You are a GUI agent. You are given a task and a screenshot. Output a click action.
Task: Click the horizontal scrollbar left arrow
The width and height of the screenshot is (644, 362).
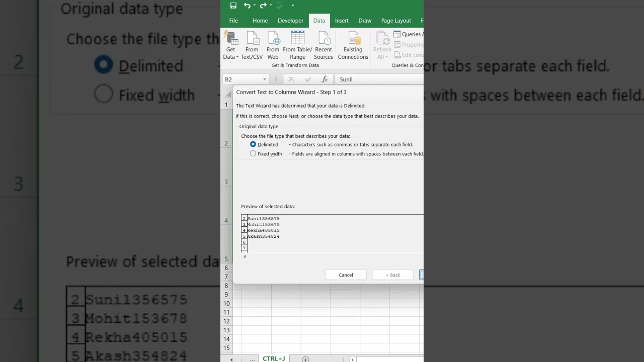point(353,359)
